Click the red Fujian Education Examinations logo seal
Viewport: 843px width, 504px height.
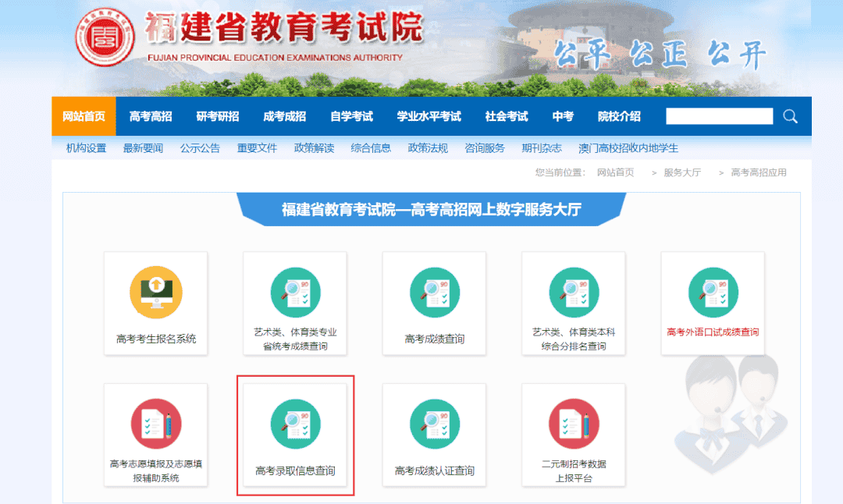tap(105, 37)
